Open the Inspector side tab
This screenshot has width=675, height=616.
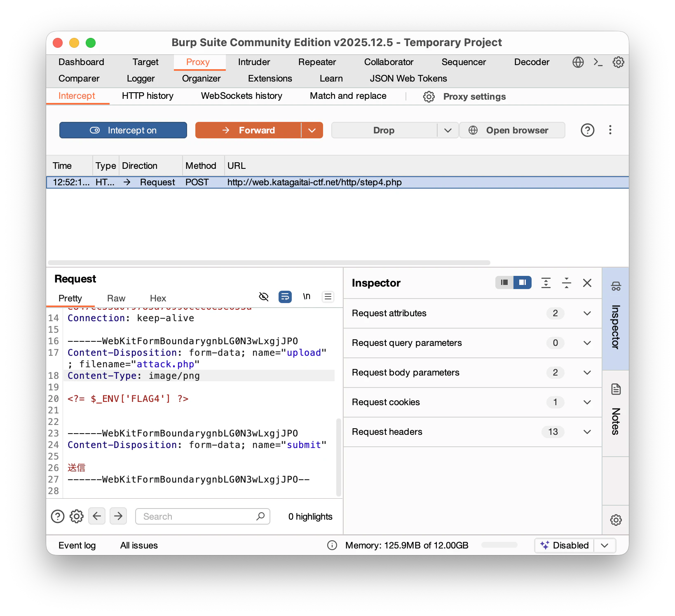pos(616,319)
